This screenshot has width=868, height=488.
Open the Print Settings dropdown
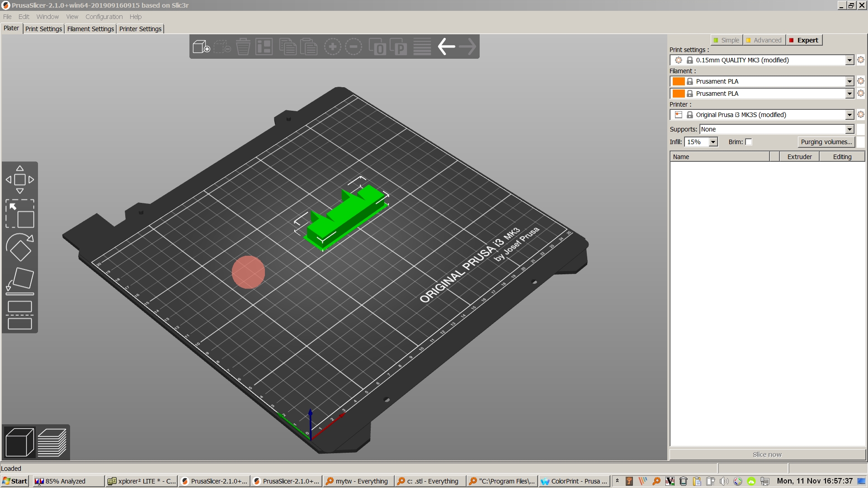850,60
